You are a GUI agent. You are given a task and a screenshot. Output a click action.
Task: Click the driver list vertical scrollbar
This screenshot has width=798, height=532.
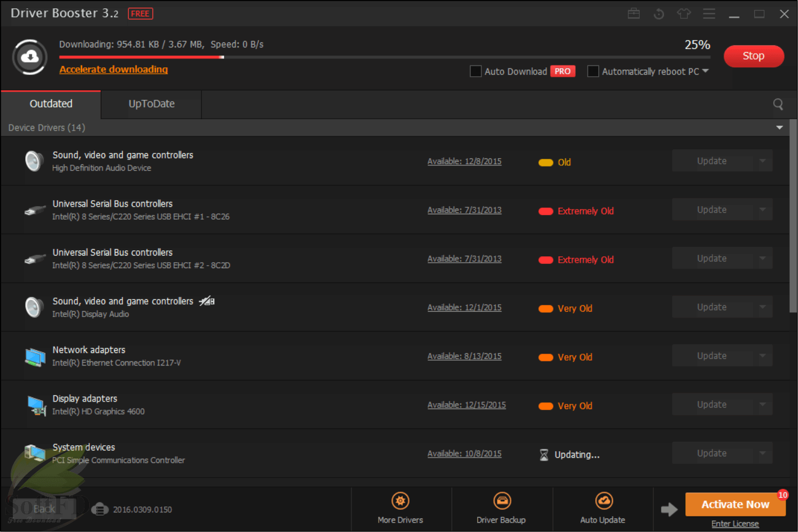click(793, 216)
